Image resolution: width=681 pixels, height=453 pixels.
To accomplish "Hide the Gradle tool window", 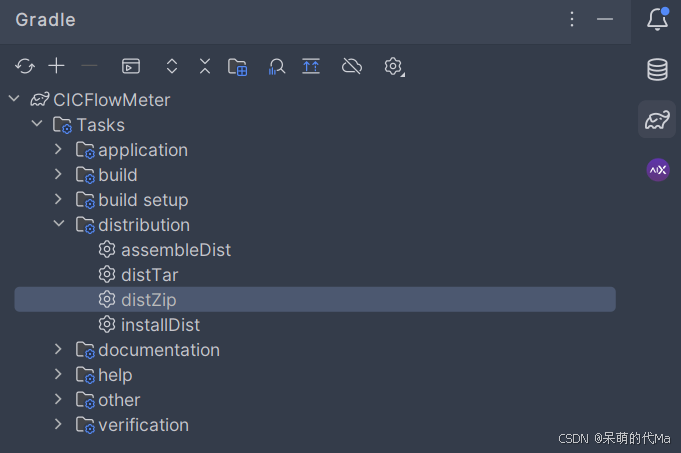I will pyautogui.click(x=605, y=19).
